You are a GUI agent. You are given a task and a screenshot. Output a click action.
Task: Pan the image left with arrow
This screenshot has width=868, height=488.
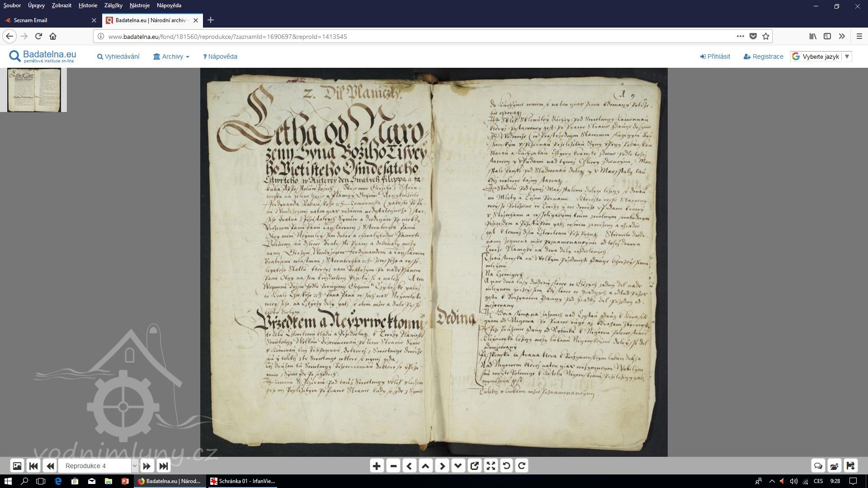coord(409,466)
